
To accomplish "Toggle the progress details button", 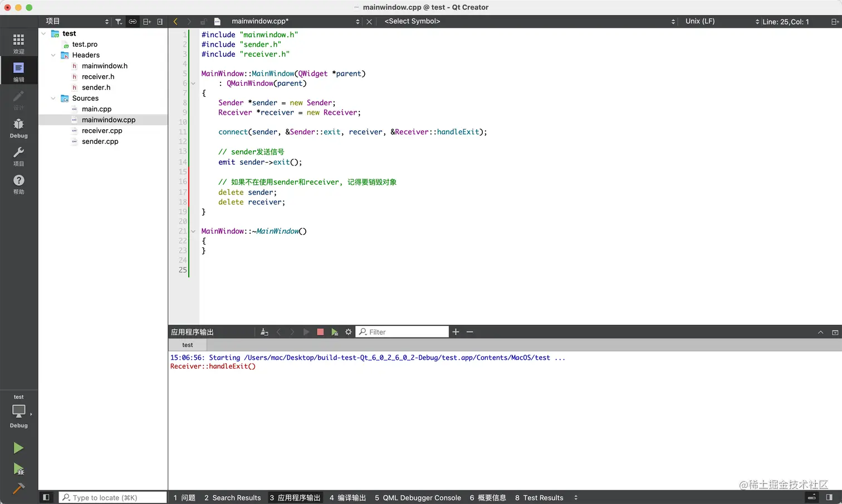I will [812, 497].
